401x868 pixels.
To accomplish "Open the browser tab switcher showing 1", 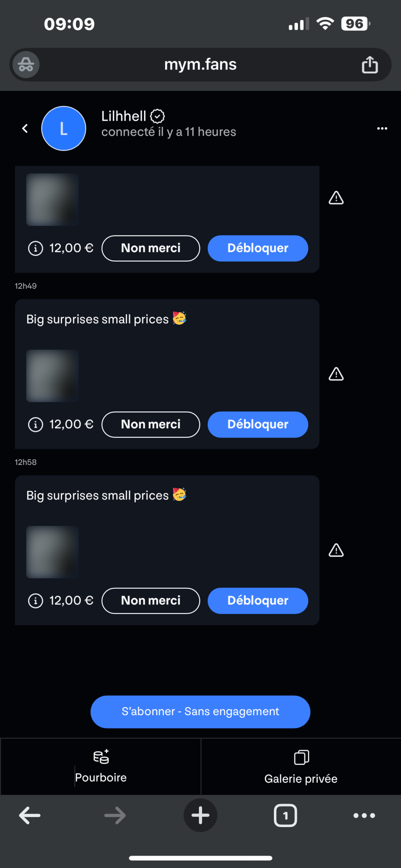I will [286, 815].
